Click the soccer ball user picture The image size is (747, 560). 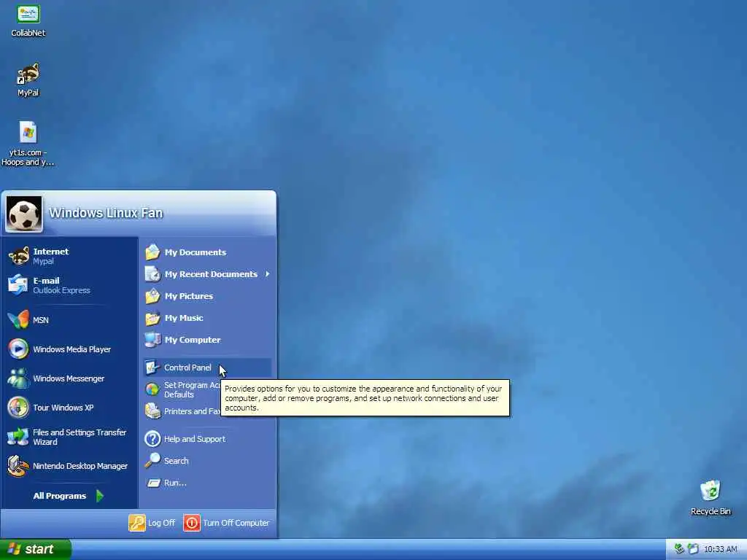pyautogui.click(x=24, y=214)
